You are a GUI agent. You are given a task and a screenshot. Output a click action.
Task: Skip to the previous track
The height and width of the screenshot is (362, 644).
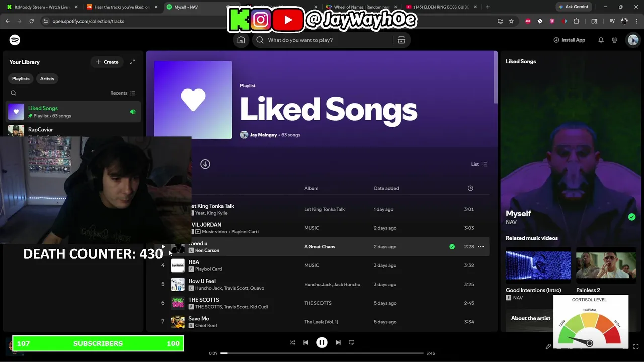point(306,342)
